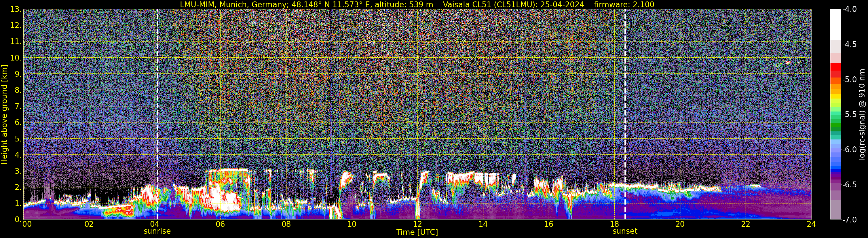Click the '00' time axis tick label
Viewport: 868px width, 238px height.
click(x=27, y=224)
